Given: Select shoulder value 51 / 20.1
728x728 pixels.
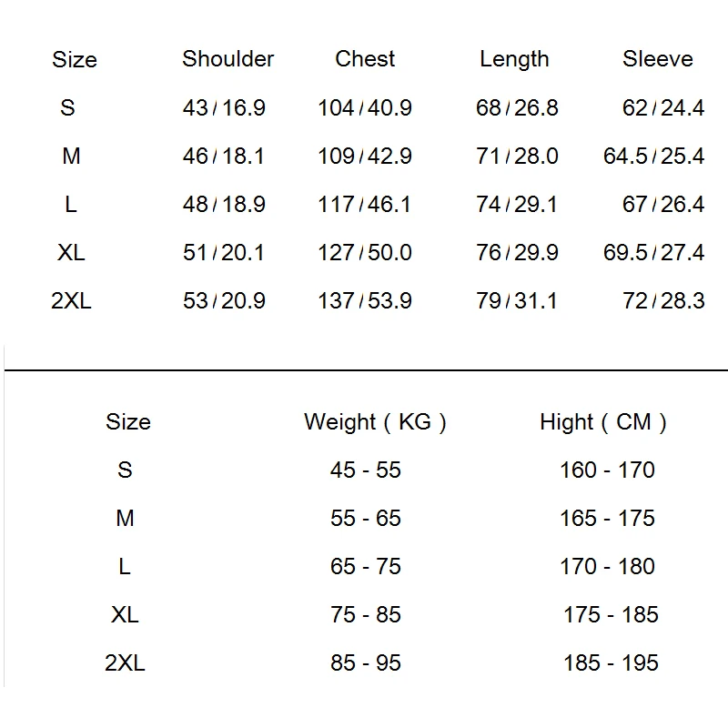Looking at the screenshot, I should tap(224, 253).
